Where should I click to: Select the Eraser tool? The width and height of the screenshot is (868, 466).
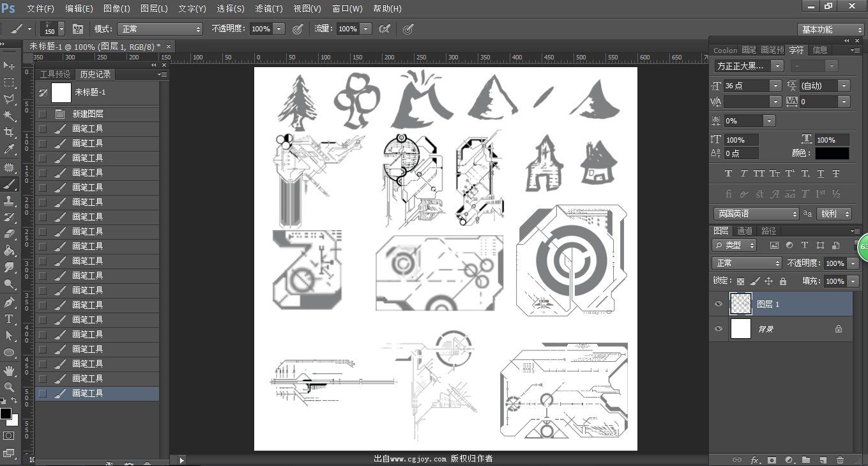pyautogui.click(x=9, y=234)
